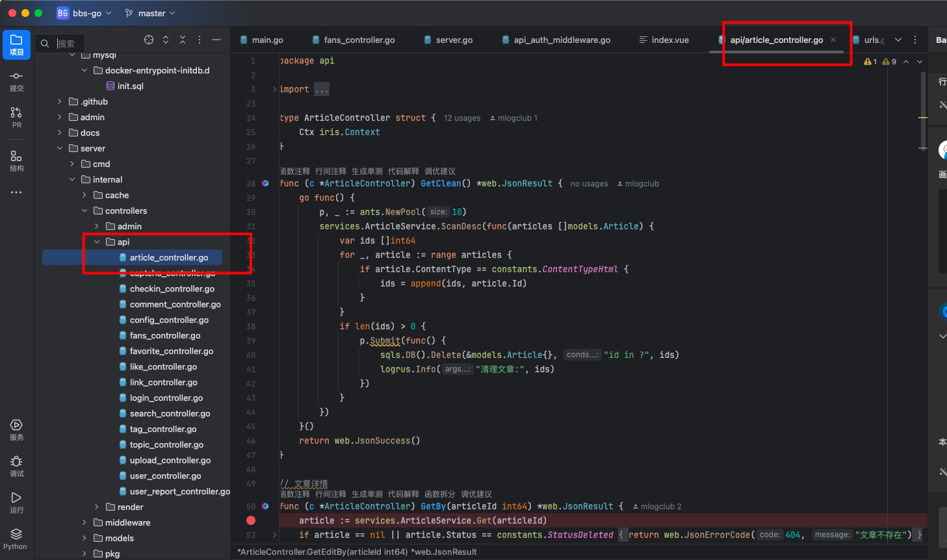Viewport: 947px width, 560px height.
Task: Collapse the server folder
Action: [x=60, y=148]
